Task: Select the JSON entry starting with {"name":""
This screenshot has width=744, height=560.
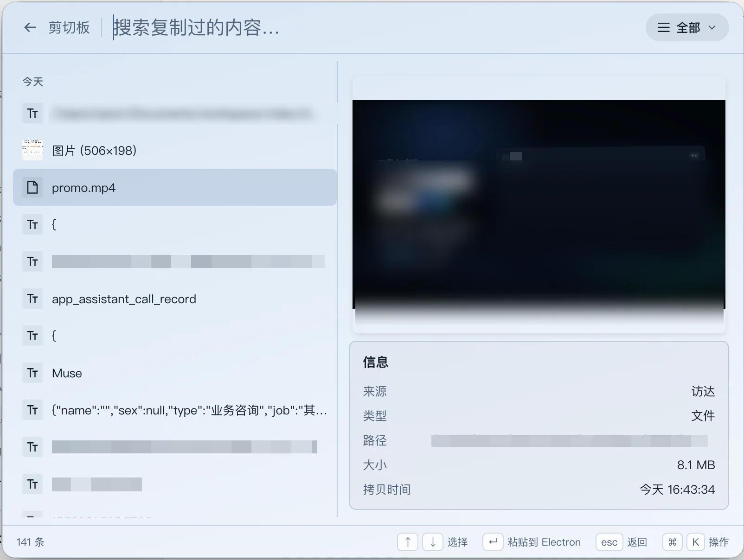Action: tap(175, 410)
